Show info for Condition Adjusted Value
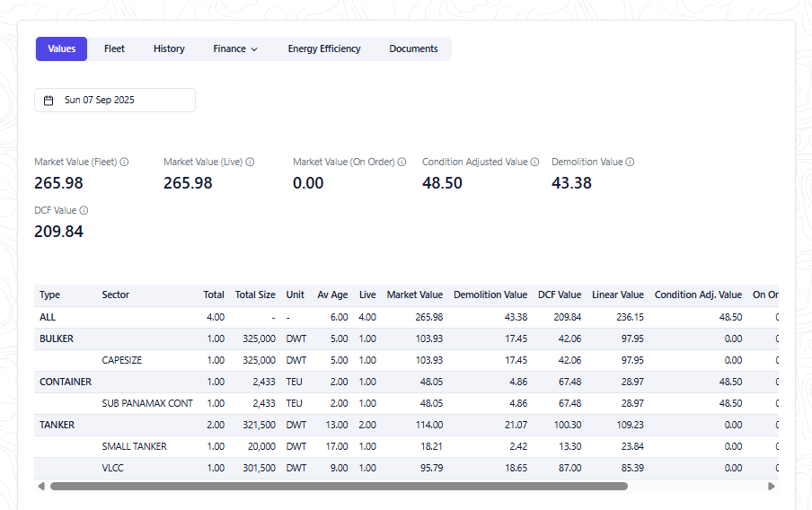Viewport: 812px width, 510px height. coord(535,162)
